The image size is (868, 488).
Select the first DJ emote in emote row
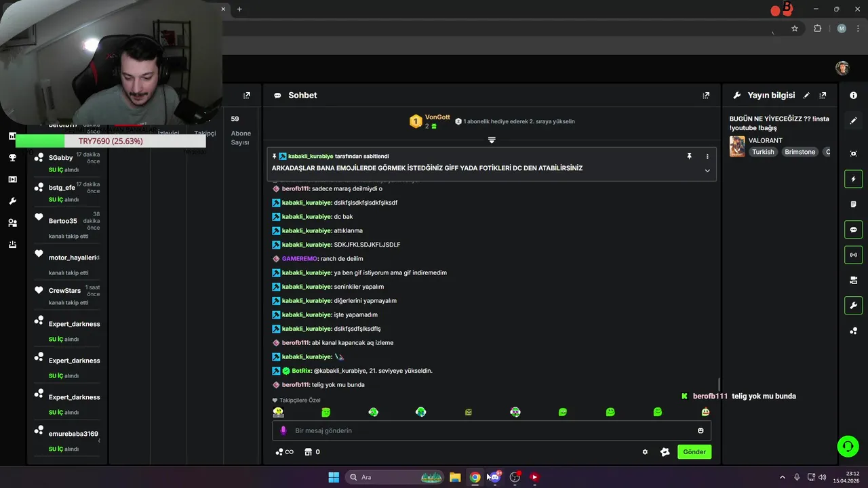point(278,411)
